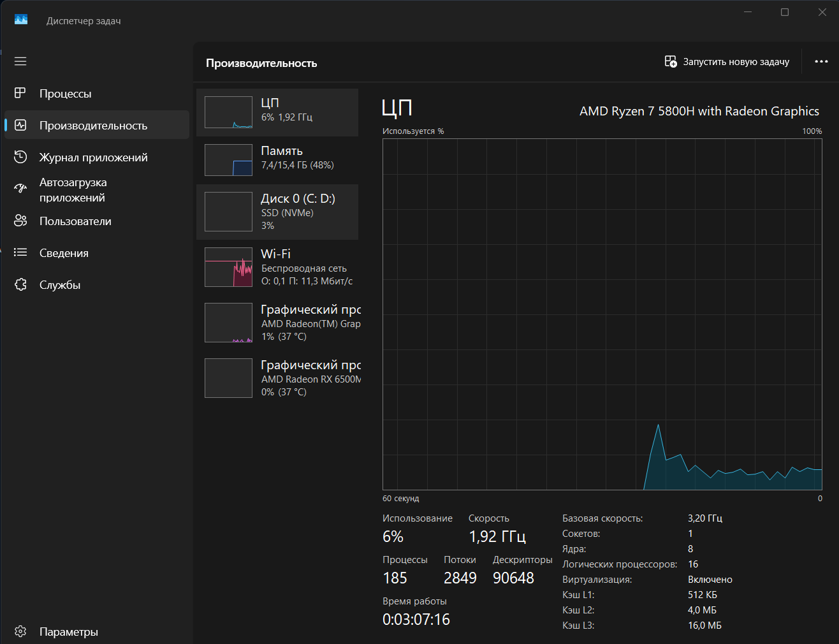Open the Сведения details page
The height and width of the screenshot is (644, 839).
click(97, 252)
